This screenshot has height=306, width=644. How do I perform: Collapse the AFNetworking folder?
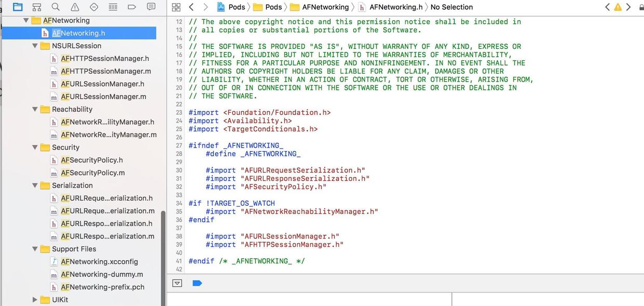point(26,20)
